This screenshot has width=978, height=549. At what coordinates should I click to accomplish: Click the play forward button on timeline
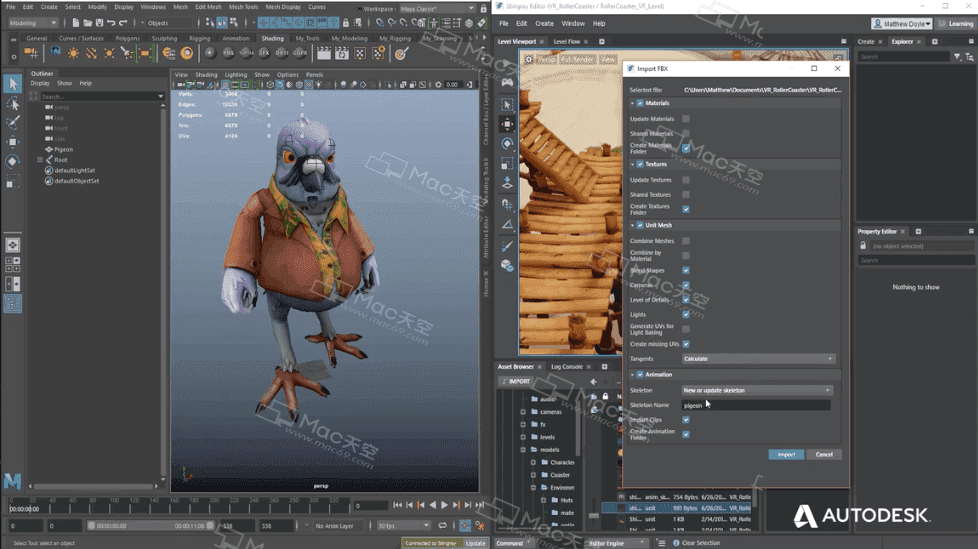(x=444, y=505)
